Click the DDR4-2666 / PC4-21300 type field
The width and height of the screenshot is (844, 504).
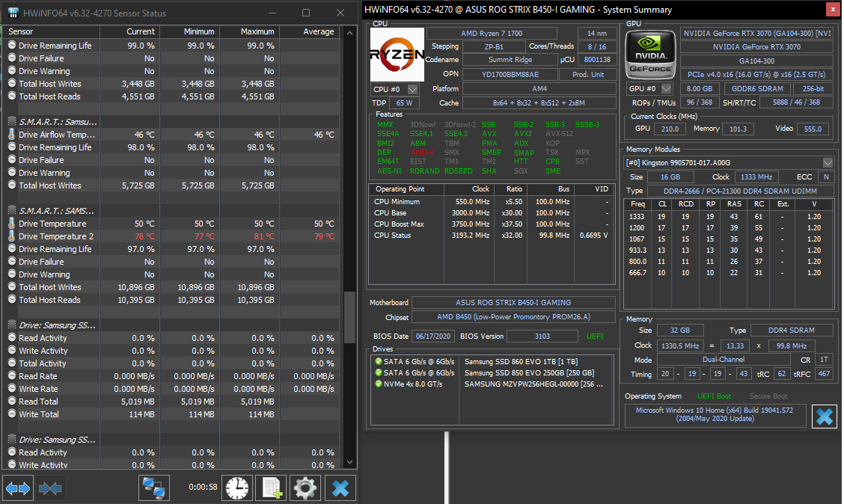pyautogui.click(x=740, y=191)
